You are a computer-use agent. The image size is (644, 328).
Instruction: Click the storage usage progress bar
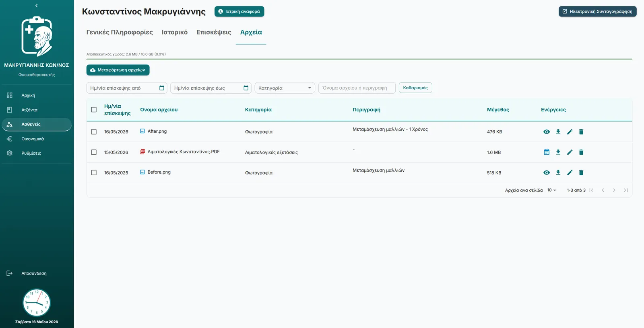(x=359, y=59)
